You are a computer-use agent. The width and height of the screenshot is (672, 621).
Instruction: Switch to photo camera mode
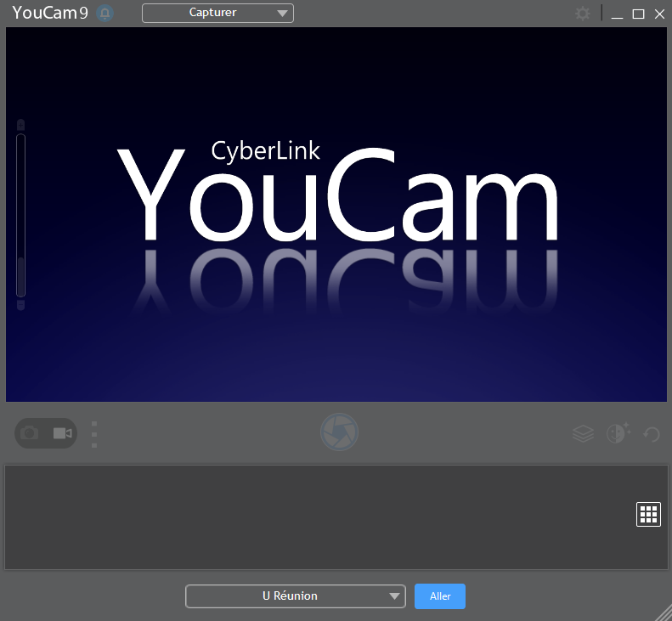pos(30,433)
